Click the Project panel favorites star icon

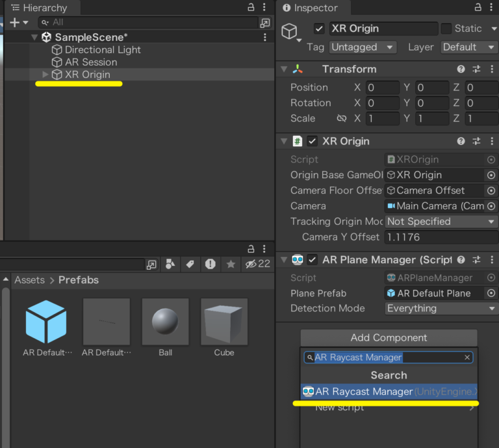[231, 264]
